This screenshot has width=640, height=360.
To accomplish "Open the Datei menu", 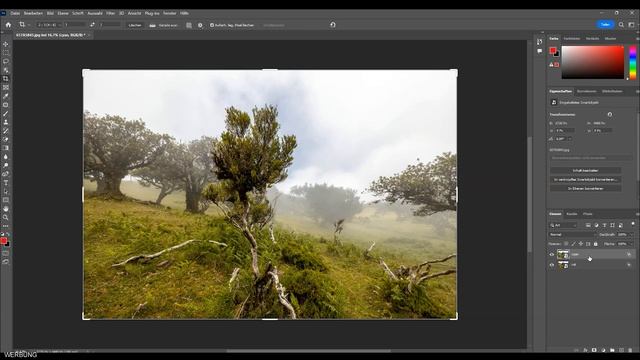I will pos(15,13).
